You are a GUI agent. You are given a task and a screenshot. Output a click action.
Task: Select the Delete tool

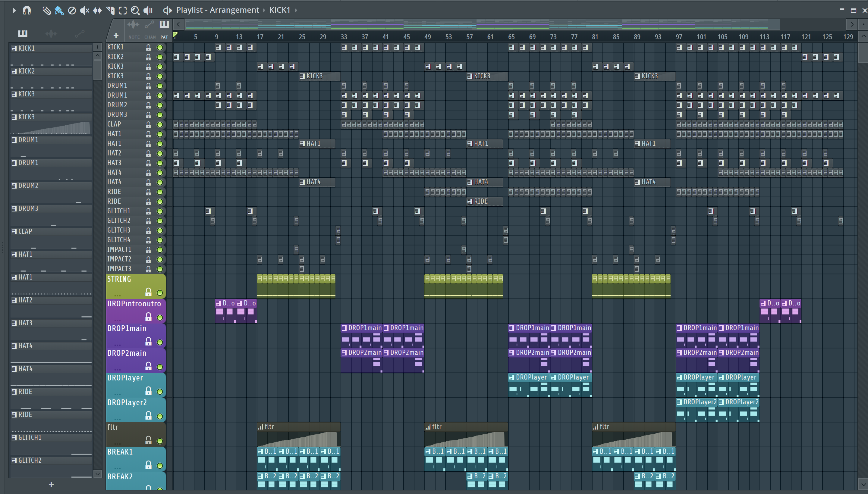[x=72, y=11]
